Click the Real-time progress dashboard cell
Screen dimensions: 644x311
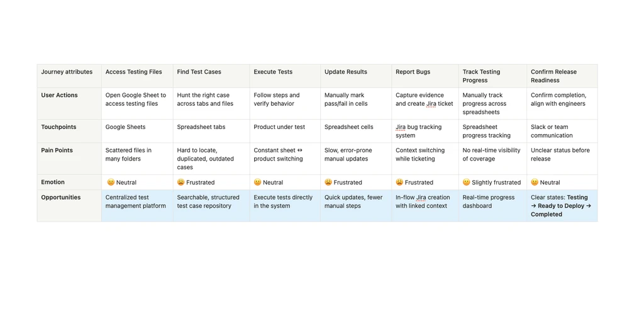(x=493, y=206)
